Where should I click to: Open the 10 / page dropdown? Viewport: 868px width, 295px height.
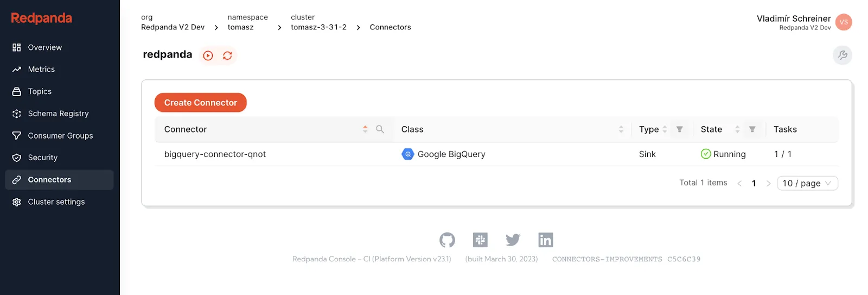pos(807,184)
